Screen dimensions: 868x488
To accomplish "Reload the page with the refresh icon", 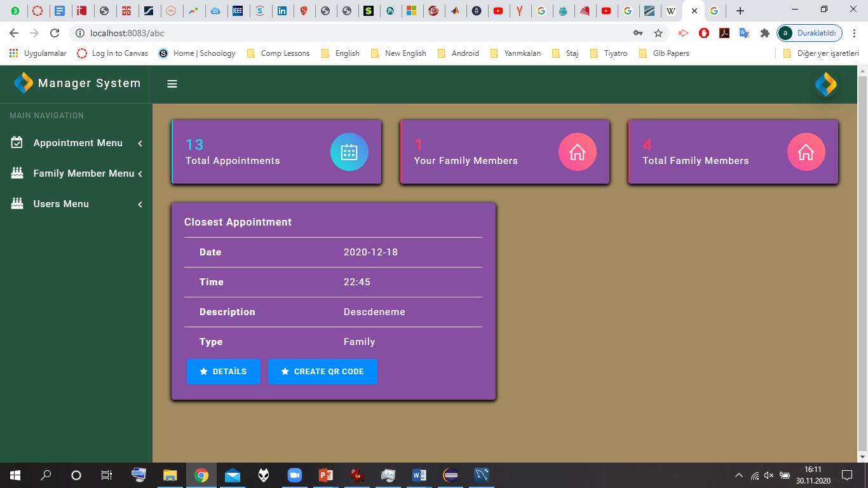I will 55,33.
